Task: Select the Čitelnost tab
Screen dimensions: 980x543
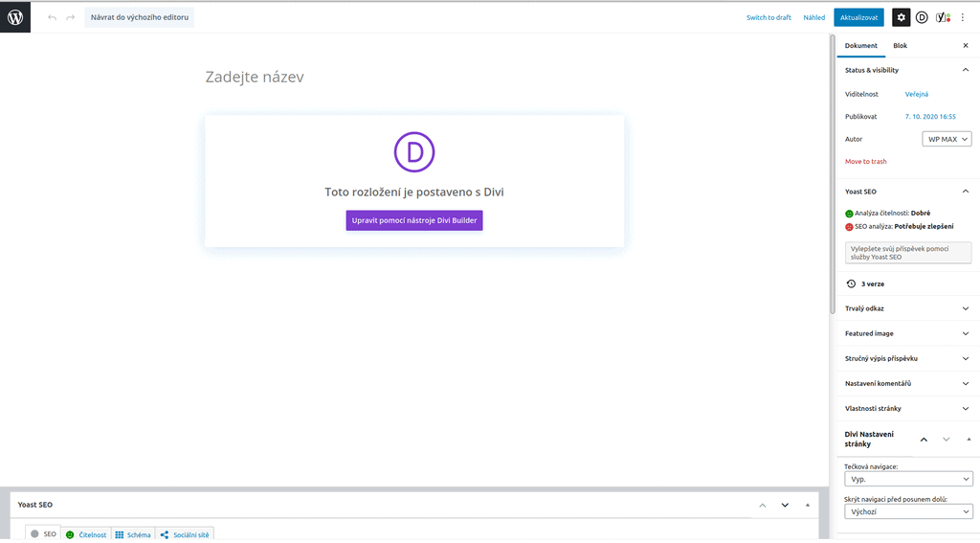Action: tap(86, 534)
